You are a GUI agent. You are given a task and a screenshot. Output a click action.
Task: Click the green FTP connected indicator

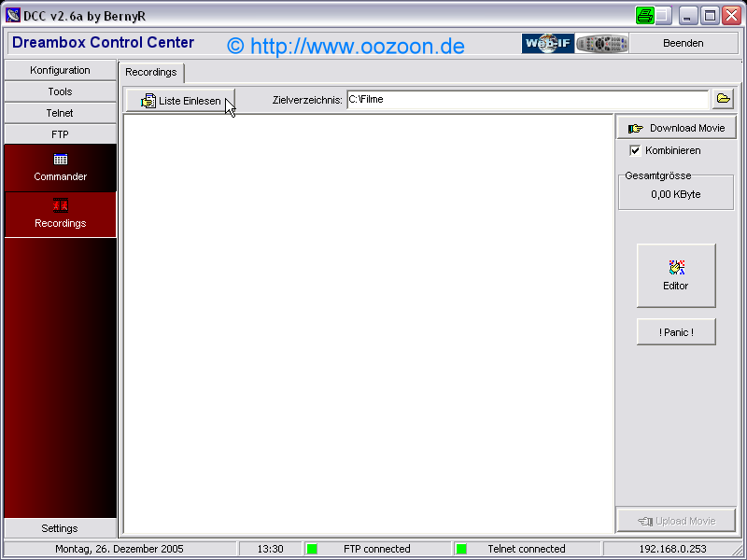(312, 549)
